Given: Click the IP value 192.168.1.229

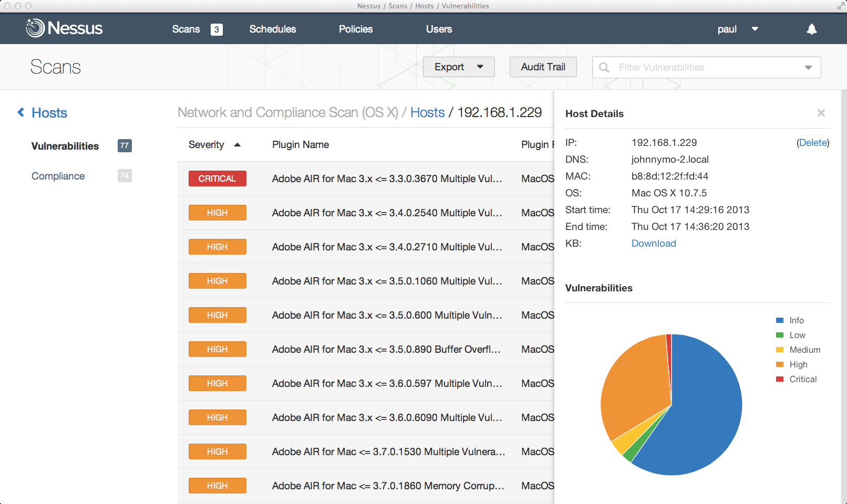Looking at the screenshot, I should click(x=664, y=143).
